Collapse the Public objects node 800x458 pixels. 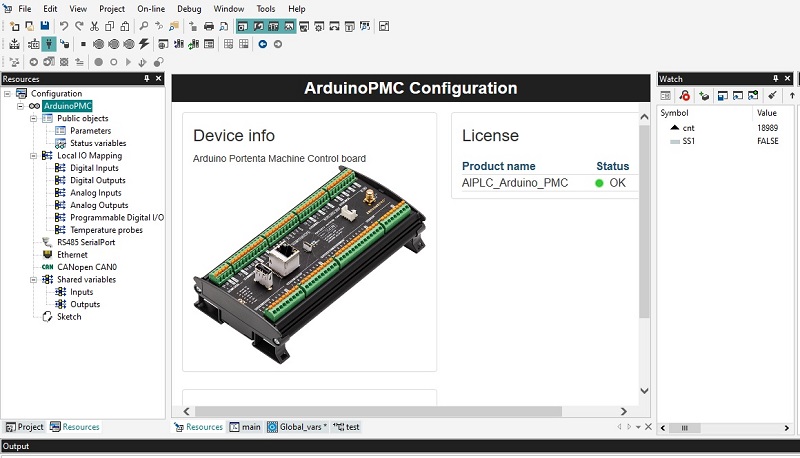tap(33, 118)
